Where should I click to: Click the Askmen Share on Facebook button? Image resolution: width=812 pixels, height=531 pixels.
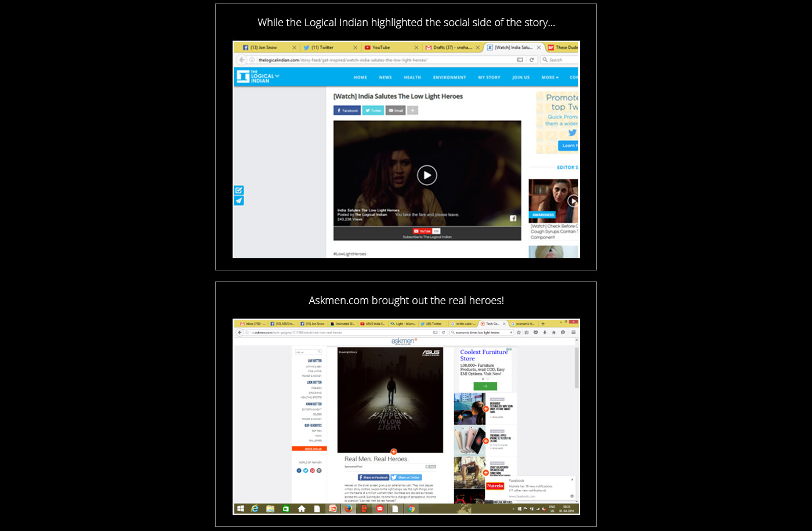(374, 478)
